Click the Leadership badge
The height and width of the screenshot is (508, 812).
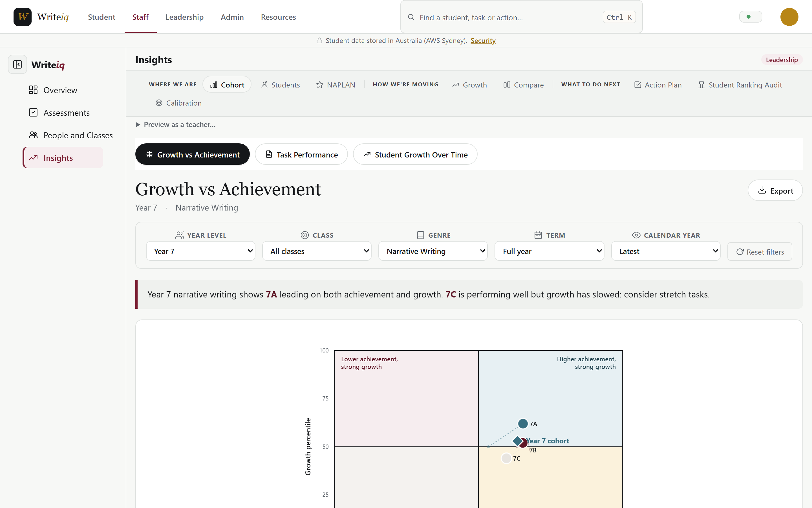point(782,60)
